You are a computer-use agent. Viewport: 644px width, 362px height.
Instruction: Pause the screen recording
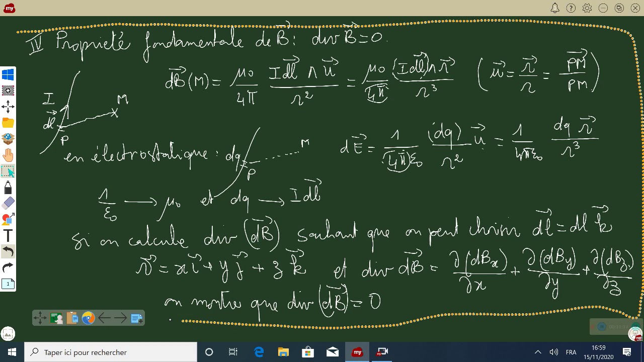pos(601,327)
